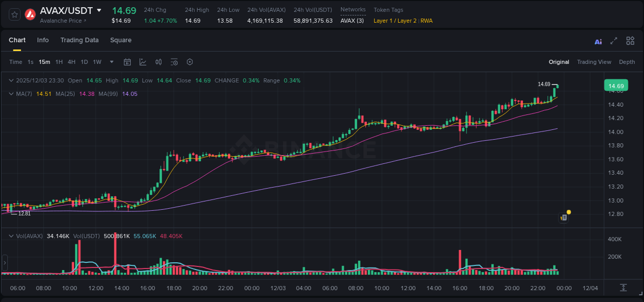Select the 15m interval on the timeframe bar
Image resolution: width=644 pixels, height=302 pixels.
click(44, 61)
